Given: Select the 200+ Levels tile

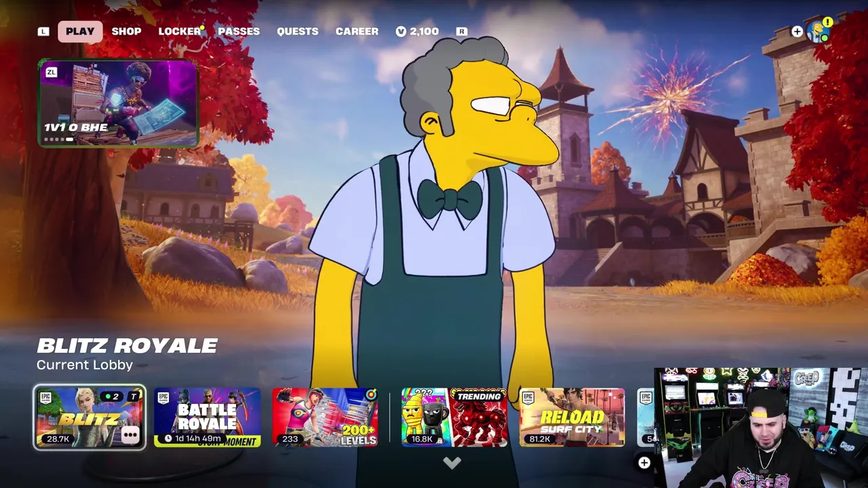Looking at the screenshot, I should point(325,418).
